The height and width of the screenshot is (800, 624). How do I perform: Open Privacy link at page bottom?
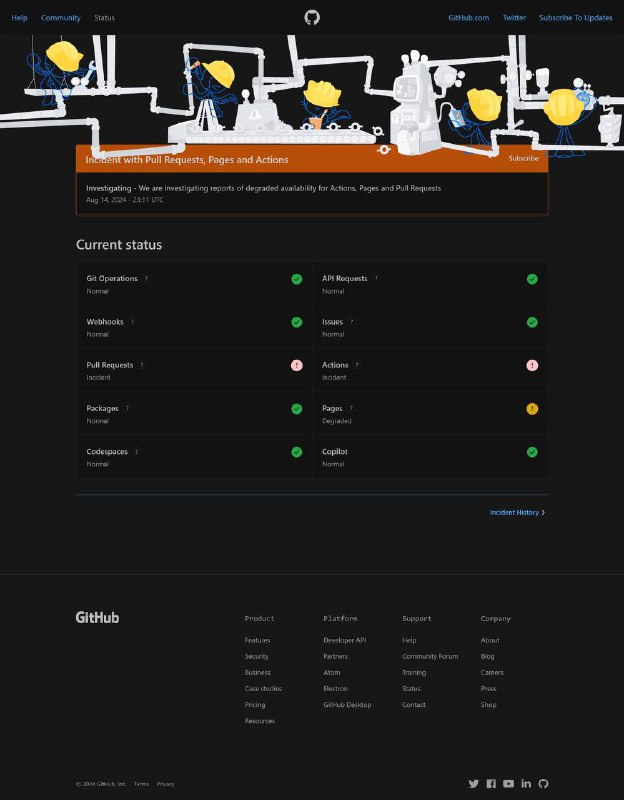pos(165,784)
